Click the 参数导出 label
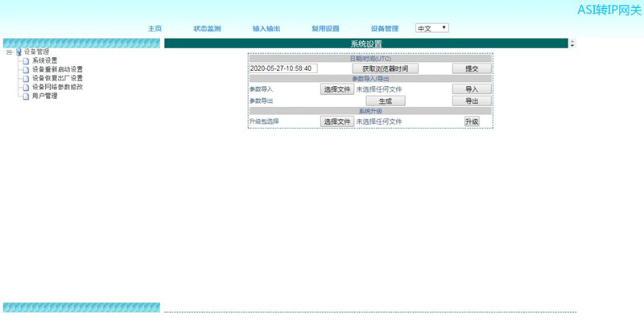Image resolution: width=644 pixels, height=325 pixels. click(261, 101)
